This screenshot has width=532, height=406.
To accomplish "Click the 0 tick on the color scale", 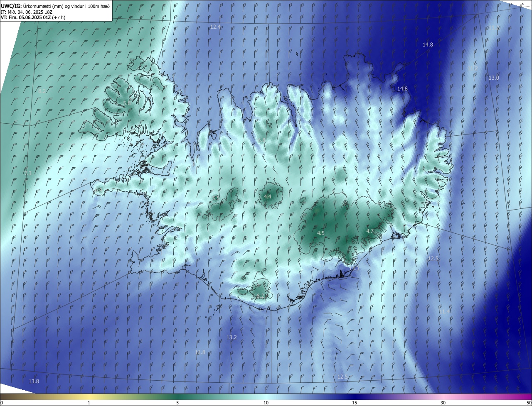I will 2,403.
